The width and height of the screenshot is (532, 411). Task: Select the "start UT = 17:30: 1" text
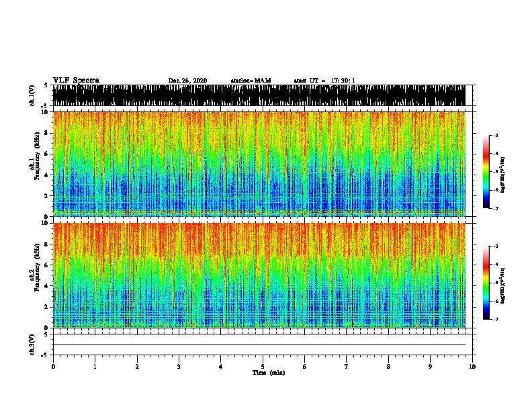324,81
